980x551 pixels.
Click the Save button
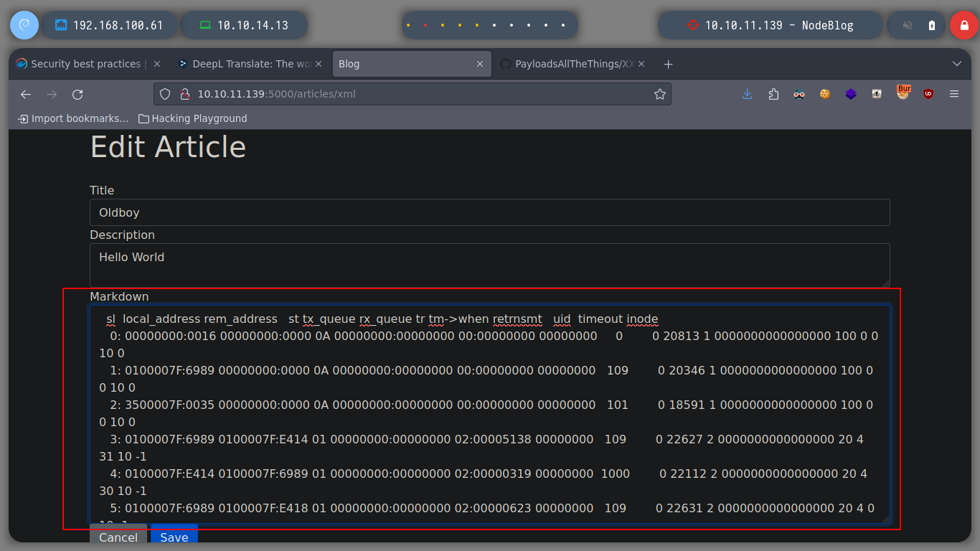(174, 537)
